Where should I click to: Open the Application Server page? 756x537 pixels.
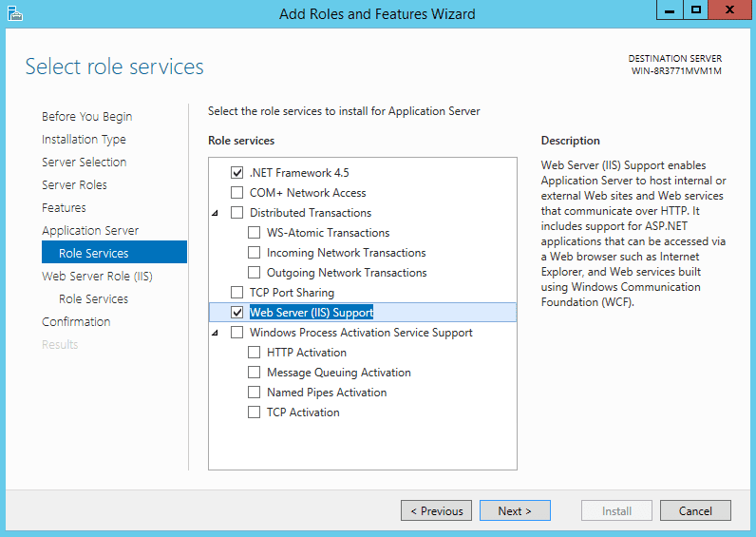pyautogui.click(x=90, y=231)
